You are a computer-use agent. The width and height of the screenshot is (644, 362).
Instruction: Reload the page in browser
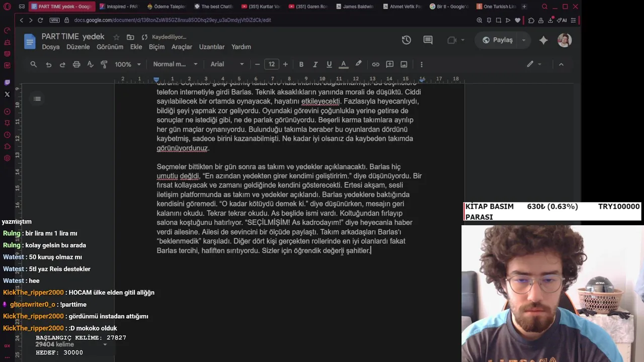coord(40,20)
